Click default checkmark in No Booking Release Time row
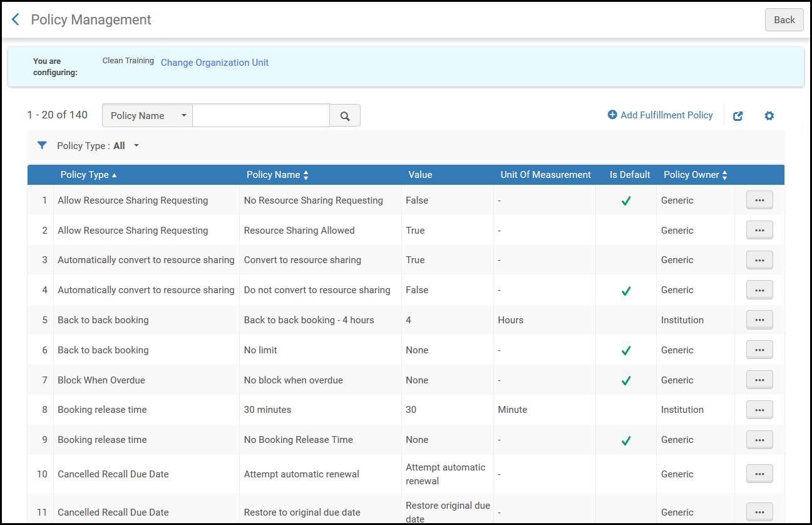Image resolution: width=812 pixels, height=525 pixels. [626, 440]
